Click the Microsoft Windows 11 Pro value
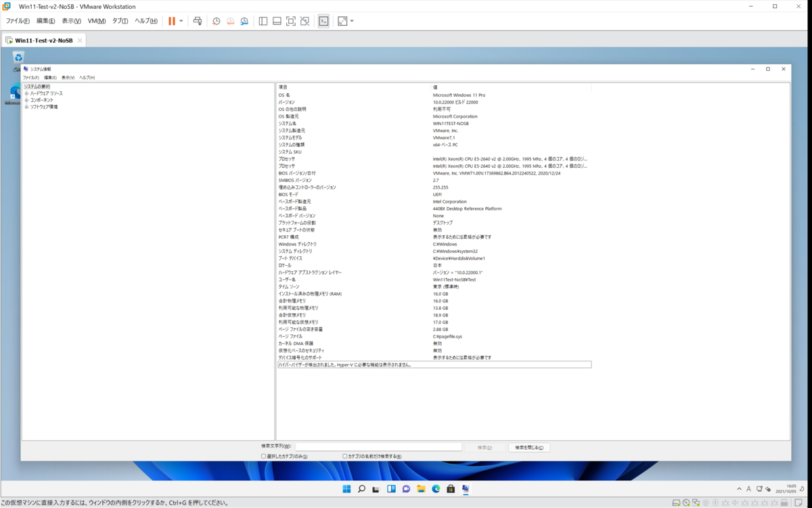Image resolution: width=812 pixels, height=508 pixels. point(459,95)
